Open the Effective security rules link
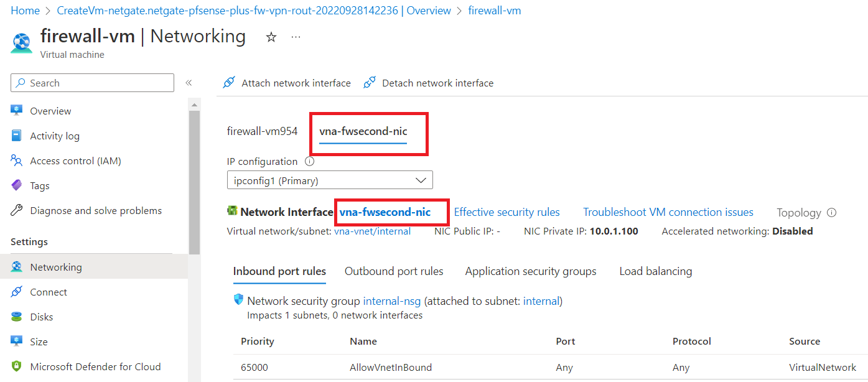The height and width of the screenshot is (382, 868). coord(506,212)
